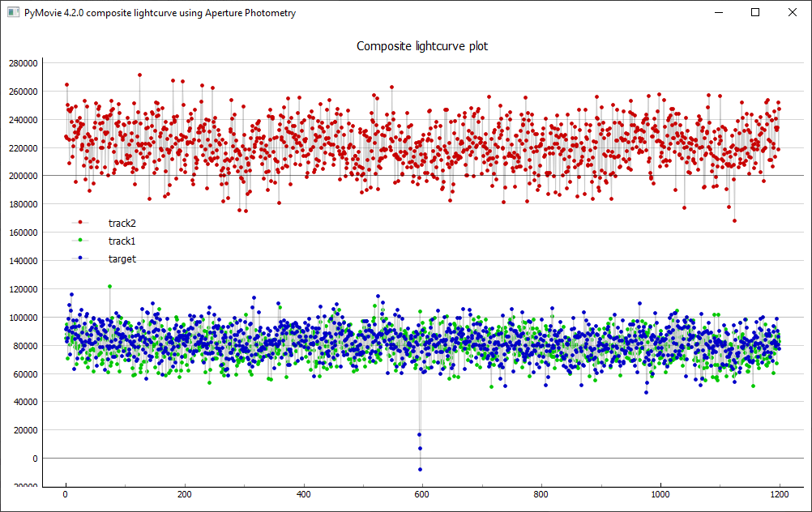The height and width of the screenshot is (512, 812).
Task: Pick the lowest blue target point below zero
Action: (x=420, y=470)
